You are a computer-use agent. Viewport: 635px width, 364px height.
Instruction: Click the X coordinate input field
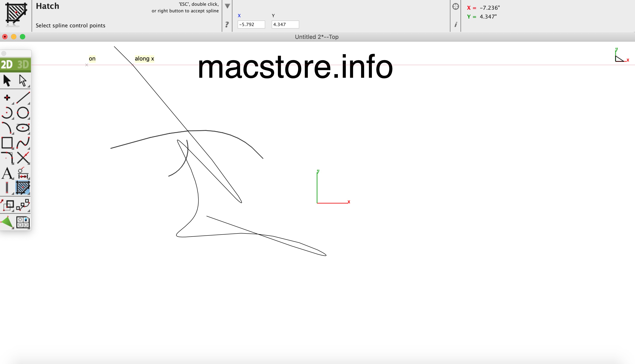pyautogui.click(x=251, y=25)
